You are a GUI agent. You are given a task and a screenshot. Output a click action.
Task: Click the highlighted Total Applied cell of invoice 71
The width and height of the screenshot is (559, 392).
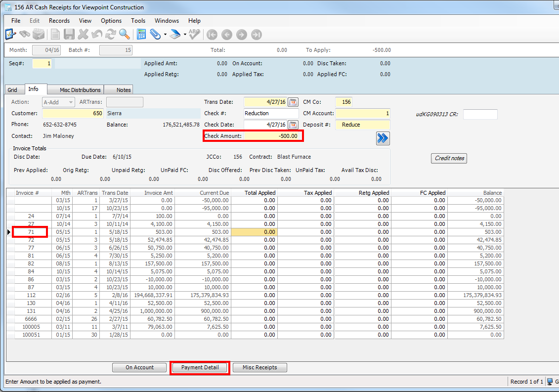click(x=254, y=232)
